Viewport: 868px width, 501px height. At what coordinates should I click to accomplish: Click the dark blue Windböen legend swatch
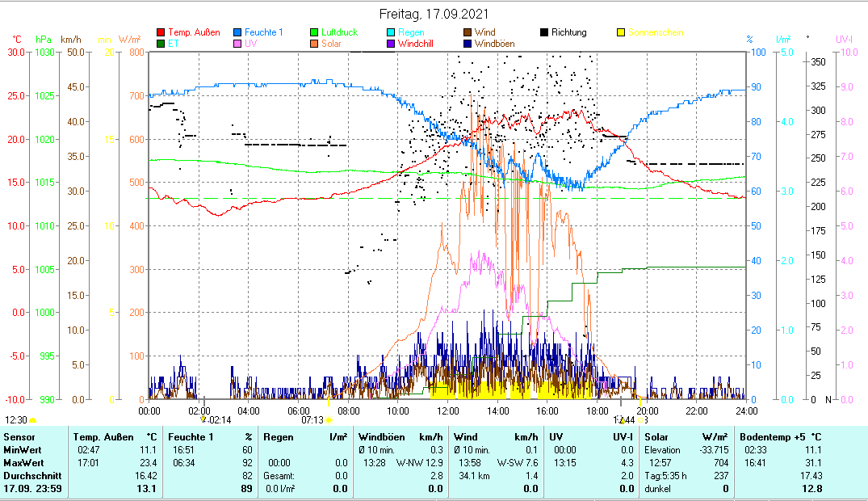tap(468, 44)
